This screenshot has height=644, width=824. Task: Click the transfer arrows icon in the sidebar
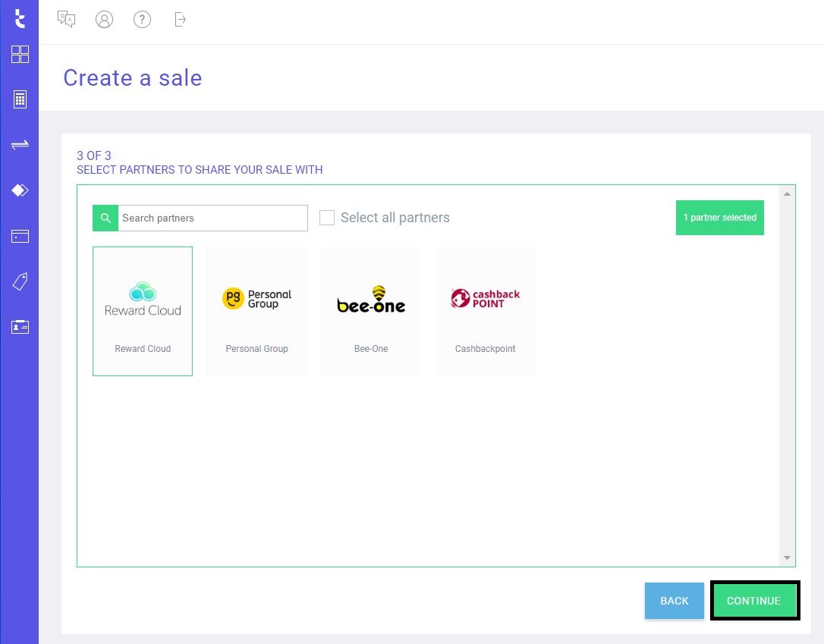20,145
